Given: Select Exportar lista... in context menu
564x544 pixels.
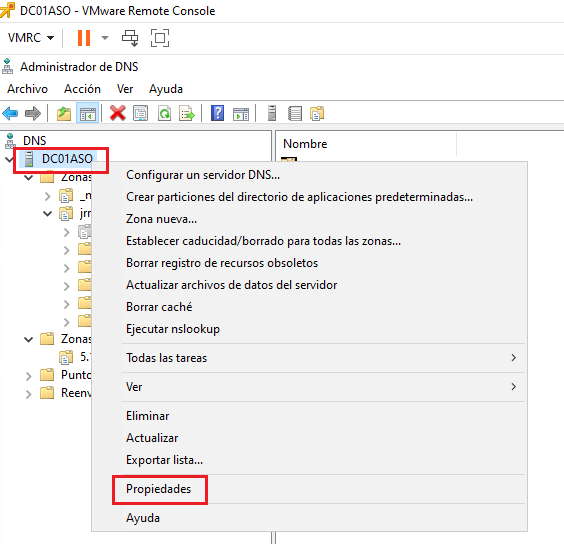Looking at the screenshot, I should click(309, 460).
